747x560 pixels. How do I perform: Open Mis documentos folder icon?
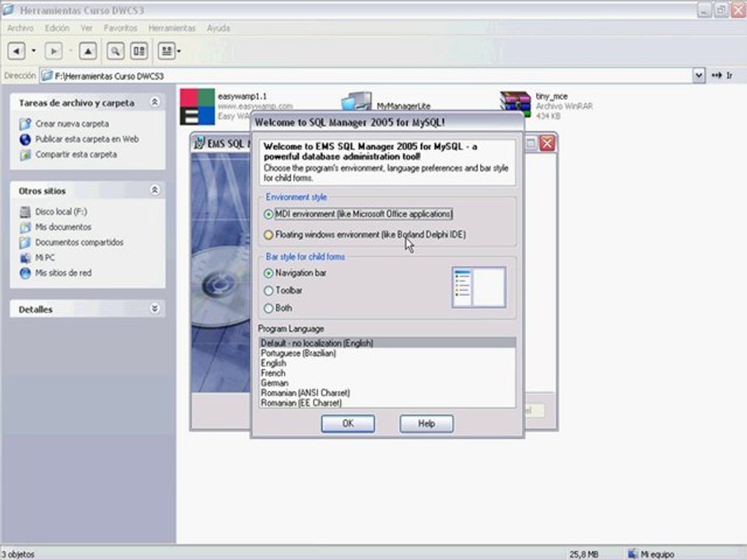click(25, 227)
